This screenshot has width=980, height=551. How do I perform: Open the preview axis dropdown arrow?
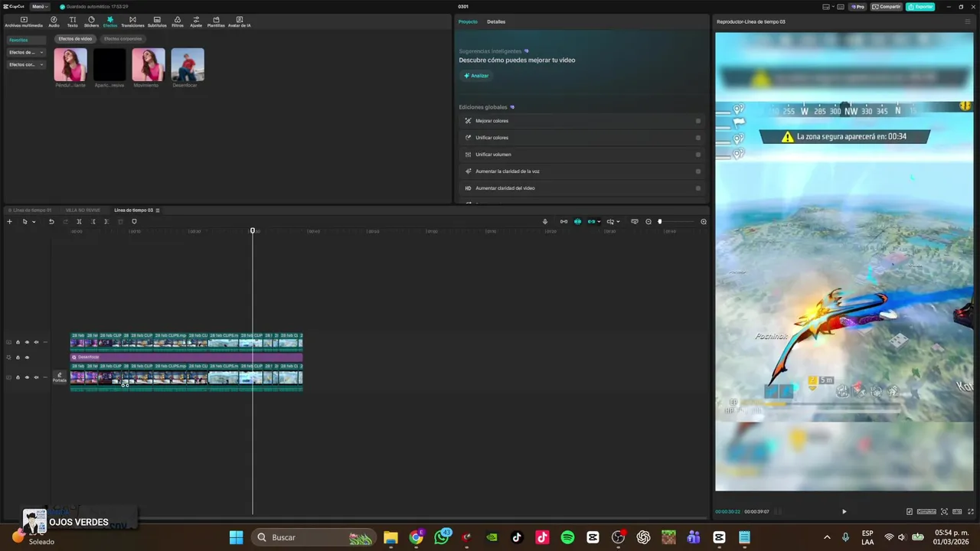pos(618,222)
